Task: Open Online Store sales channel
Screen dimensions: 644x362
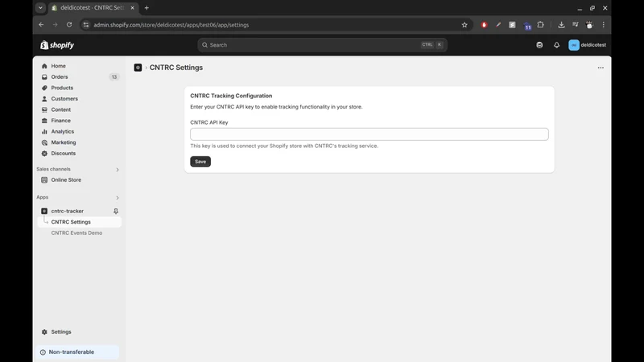Action: 66,179
